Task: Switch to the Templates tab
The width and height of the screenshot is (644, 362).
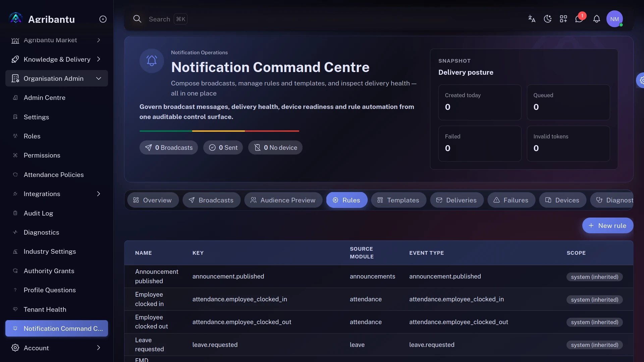Action: click(399, 200)
